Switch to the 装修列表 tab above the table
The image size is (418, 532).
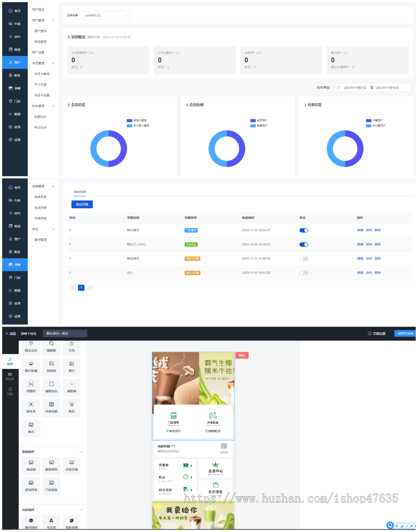point(80,192)
